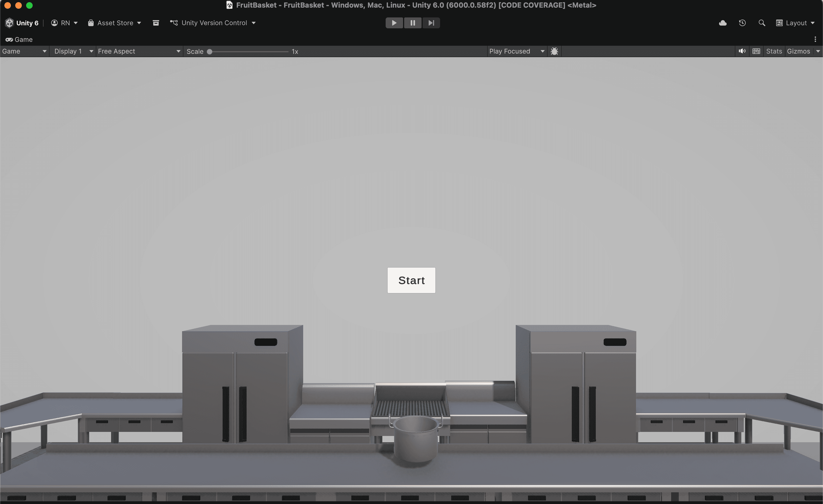
Task: Click the Scale slider handle
Action: coord(210,51)
